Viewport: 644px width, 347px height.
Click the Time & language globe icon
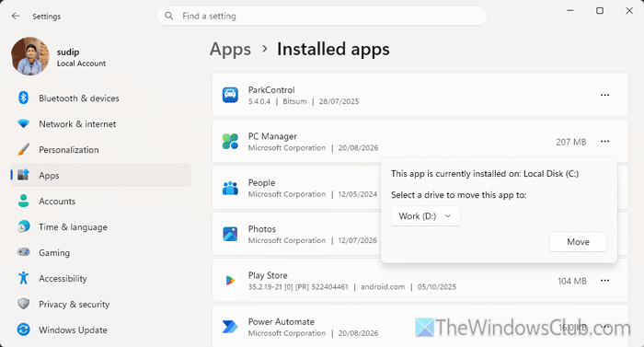pos(23,227)
